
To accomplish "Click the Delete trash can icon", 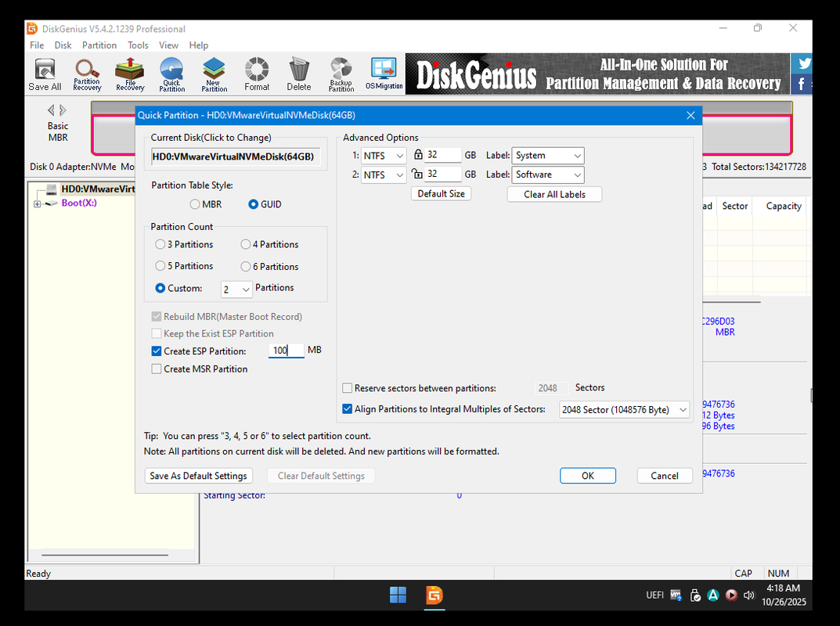I will [x=298, y=74].
